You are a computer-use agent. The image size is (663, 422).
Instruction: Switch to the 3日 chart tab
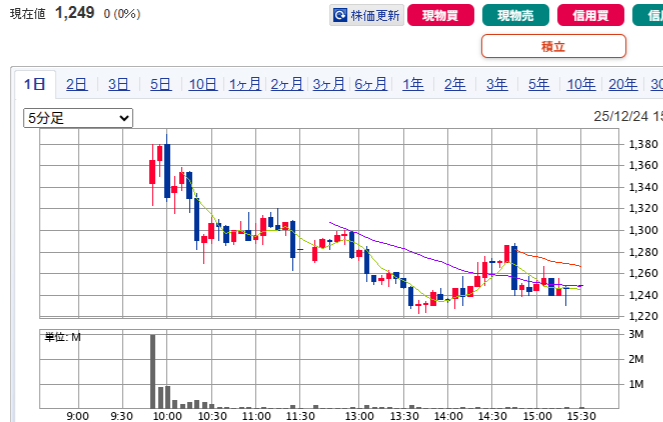point(118,84)
